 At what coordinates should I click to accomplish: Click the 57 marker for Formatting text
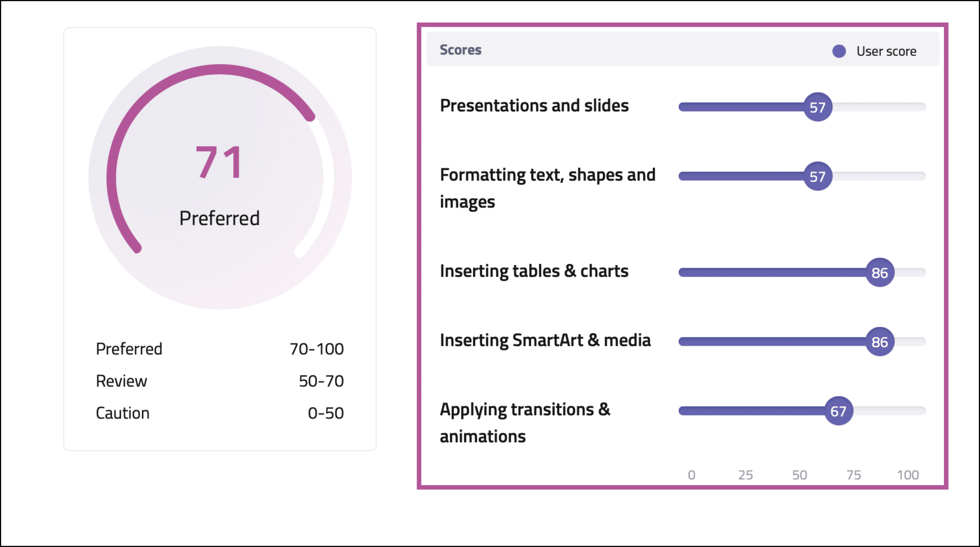click(x=818, y=176)
